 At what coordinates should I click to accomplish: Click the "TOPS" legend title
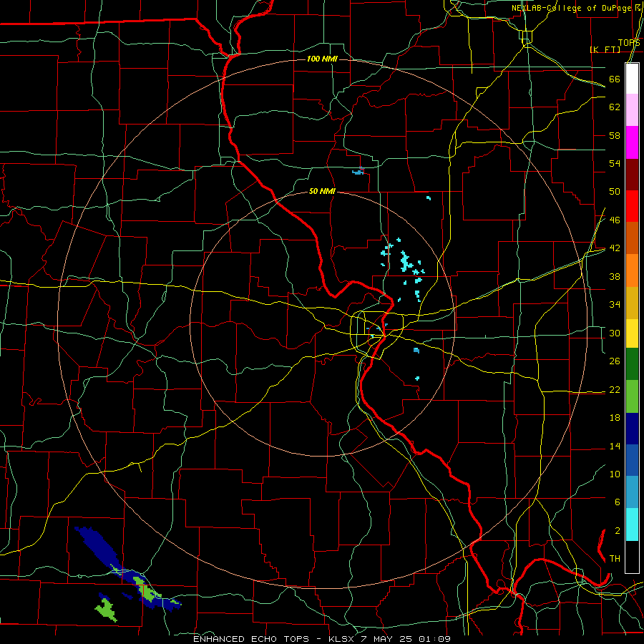pos(629,43)
